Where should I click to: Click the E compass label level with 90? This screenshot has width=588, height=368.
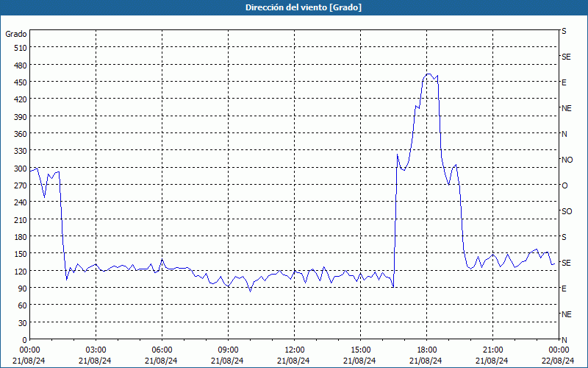tap(564, 289)
